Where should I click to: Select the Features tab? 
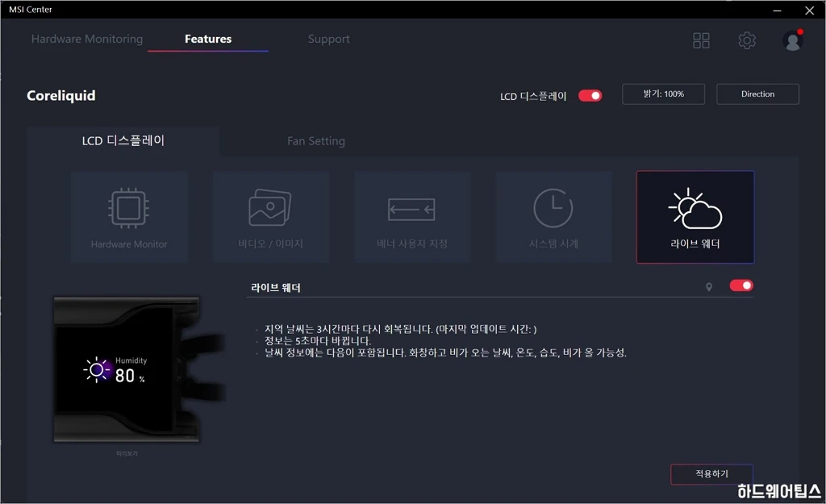[208, 39]
